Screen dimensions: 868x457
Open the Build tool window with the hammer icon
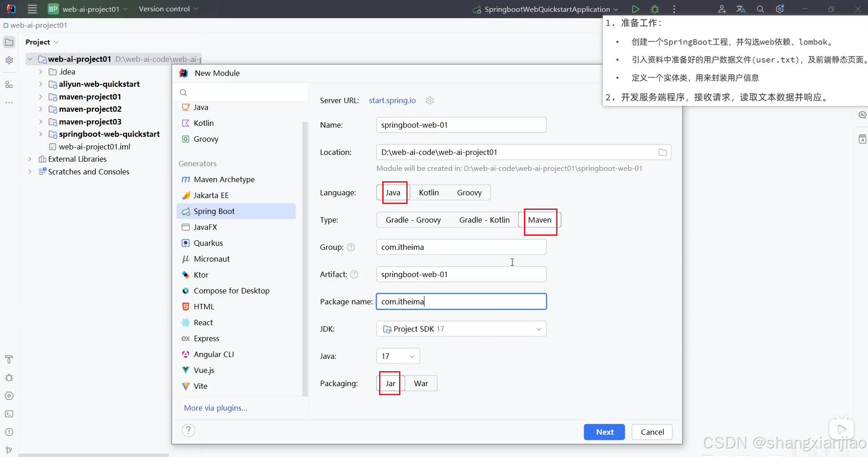coord(9,359)
